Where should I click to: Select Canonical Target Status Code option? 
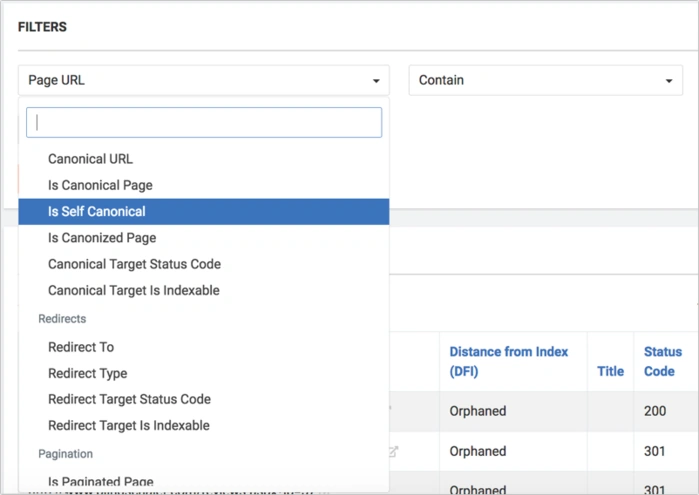[x=134, y=264]
